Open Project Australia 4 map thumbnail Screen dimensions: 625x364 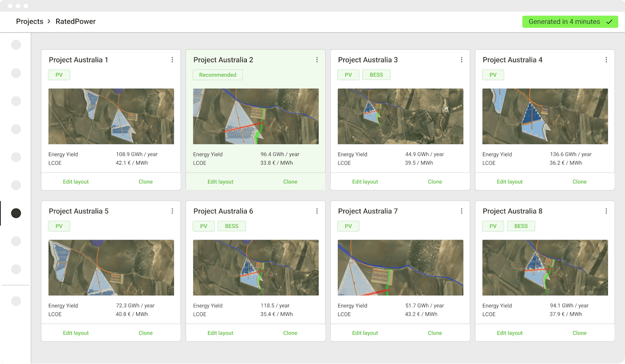pos(545,116)
